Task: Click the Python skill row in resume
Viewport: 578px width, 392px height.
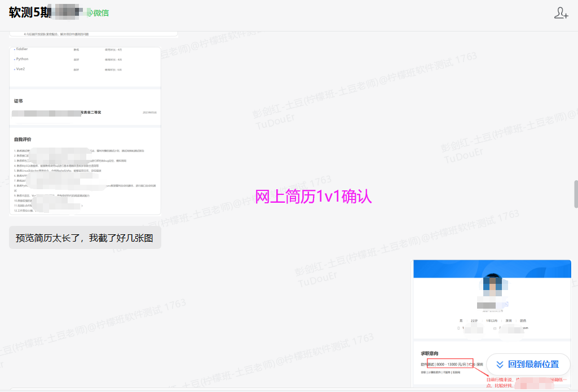Action: coord(23,59)
